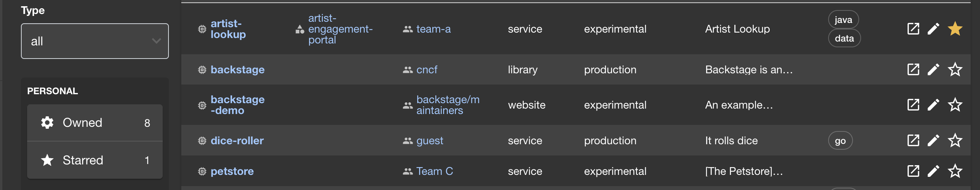
Task: Open the artist-engagement-portal system link
Action: (x=340, y=29)
